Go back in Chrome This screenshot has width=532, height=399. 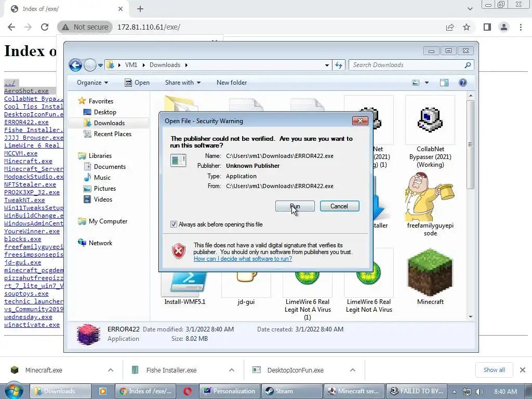pos(11,27)
